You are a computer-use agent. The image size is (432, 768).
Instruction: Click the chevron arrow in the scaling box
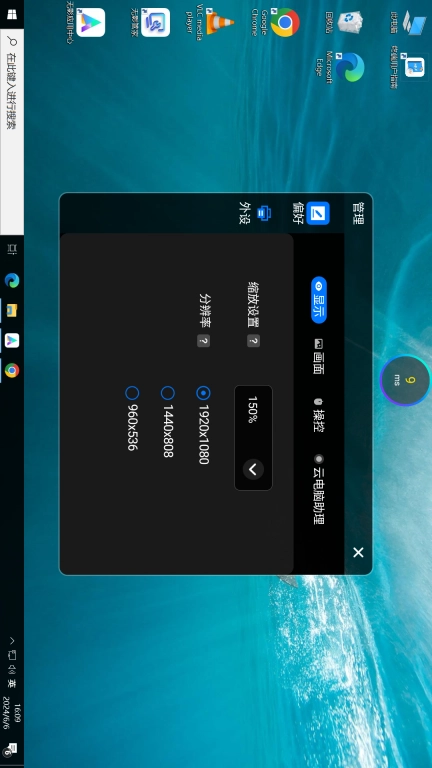(253, 470)
